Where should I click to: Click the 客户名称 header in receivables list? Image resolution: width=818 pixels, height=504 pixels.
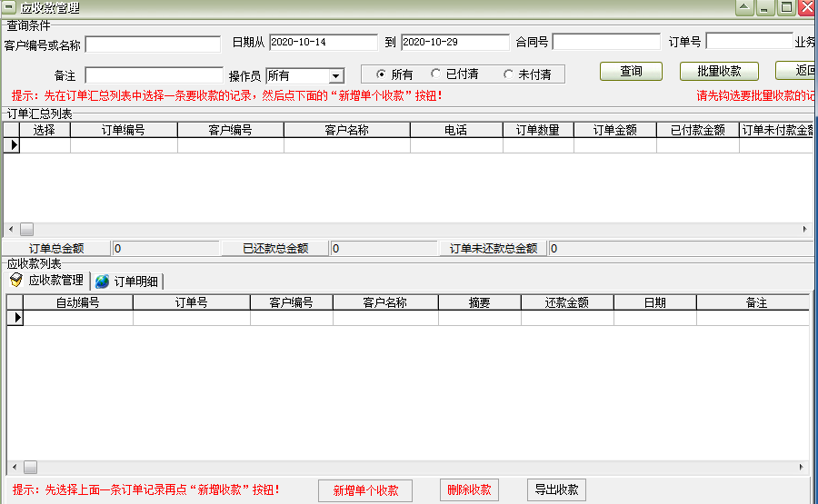point(385,302)
